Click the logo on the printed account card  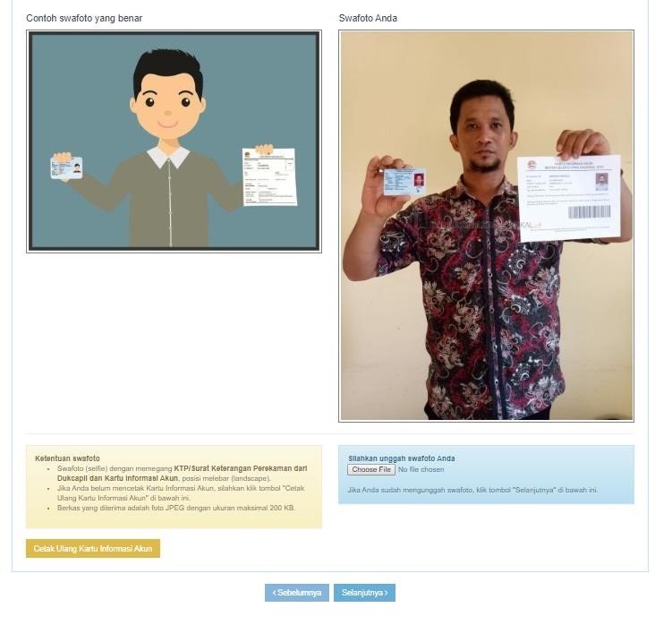[x=532, y=166]
